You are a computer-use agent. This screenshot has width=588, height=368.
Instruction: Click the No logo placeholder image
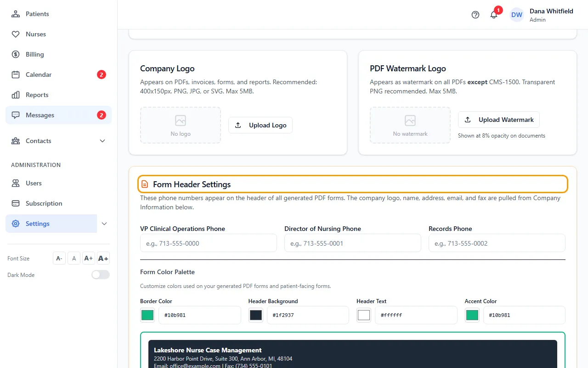(181, 125)
